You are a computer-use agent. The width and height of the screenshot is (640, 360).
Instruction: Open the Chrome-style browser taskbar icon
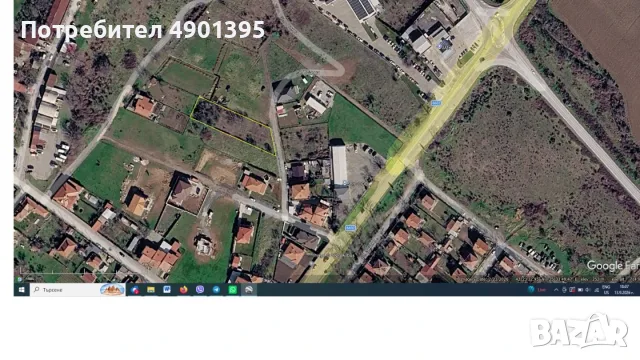pyautogui.click(x=135, y=290)
